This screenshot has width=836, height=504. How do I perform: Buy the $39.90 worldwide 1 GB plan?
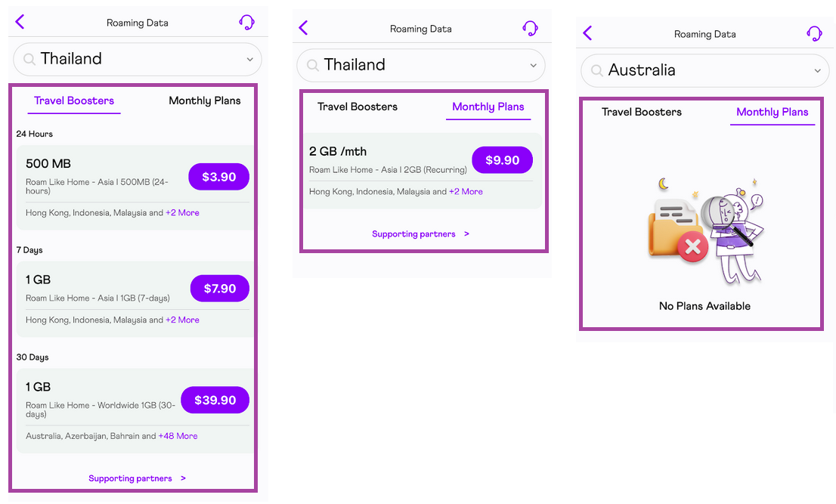click(215, 400)
